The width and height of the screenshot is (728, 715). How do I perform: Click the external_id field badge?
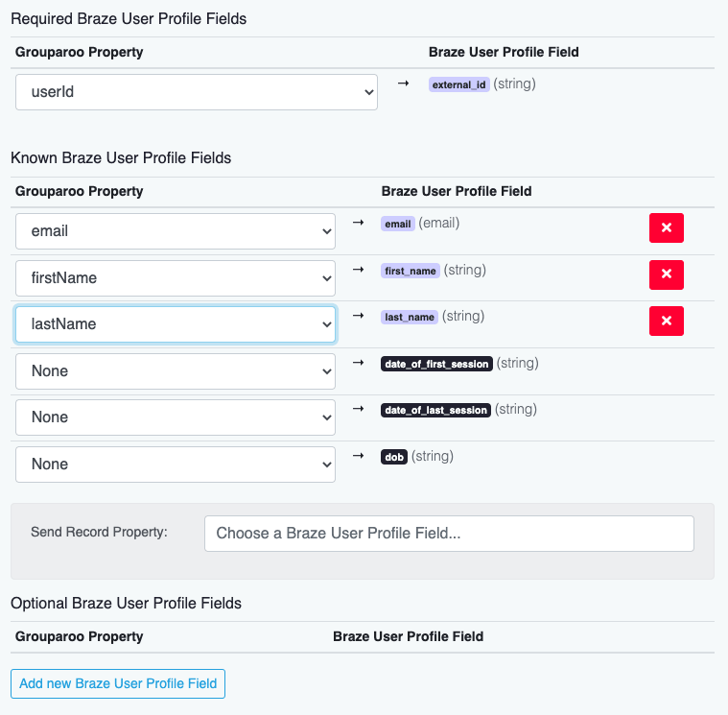click(460, 84)
